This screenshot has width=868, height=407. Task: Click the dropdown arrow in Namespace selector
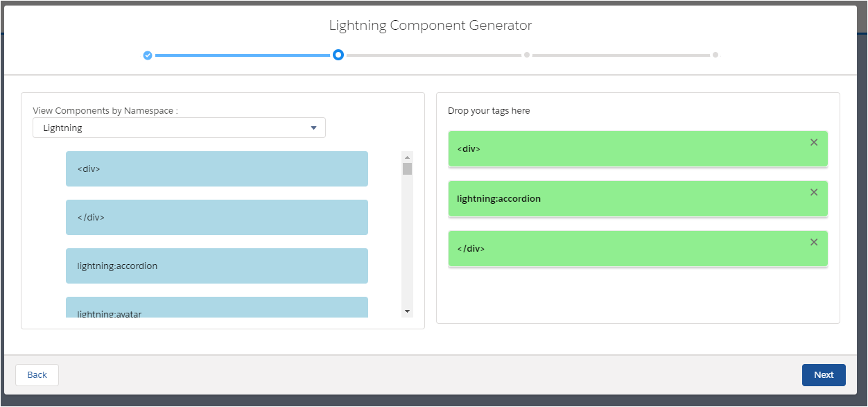(313, 128)
